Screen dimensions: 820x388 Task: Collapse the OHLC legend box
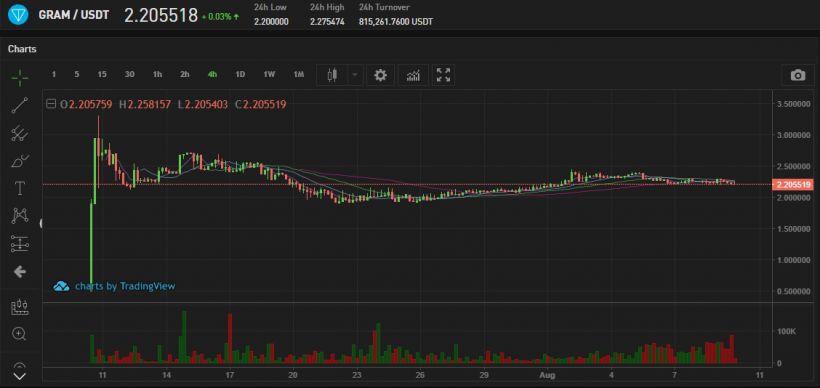(x=51, y=104)
